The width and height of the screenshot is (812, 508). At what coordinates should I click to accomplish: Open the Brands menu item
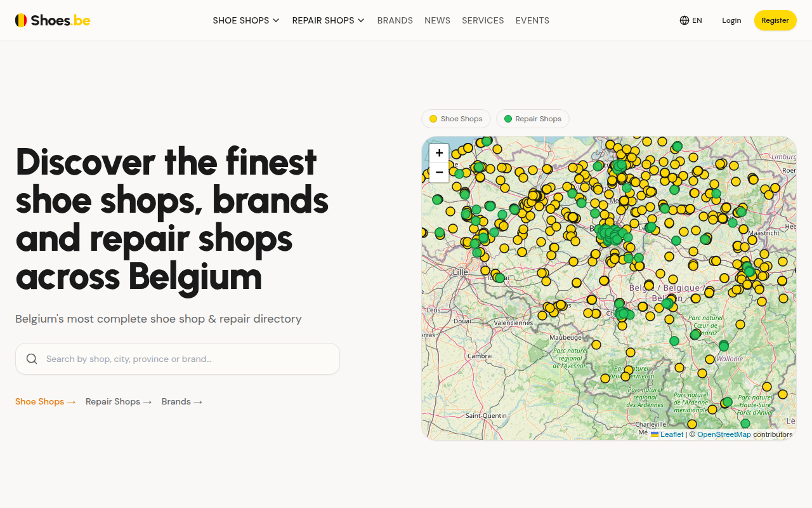point(395,20)
